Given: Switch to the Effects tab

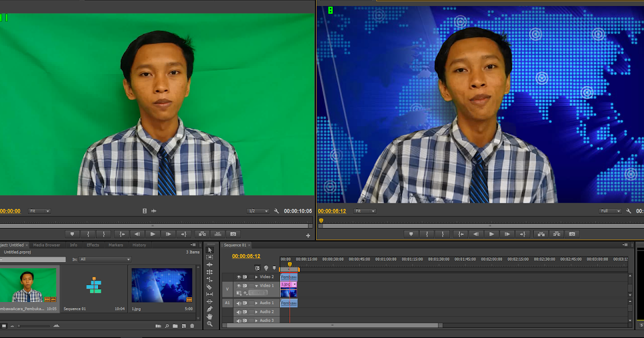Looking at the screenshot, I should click(93, 245).
